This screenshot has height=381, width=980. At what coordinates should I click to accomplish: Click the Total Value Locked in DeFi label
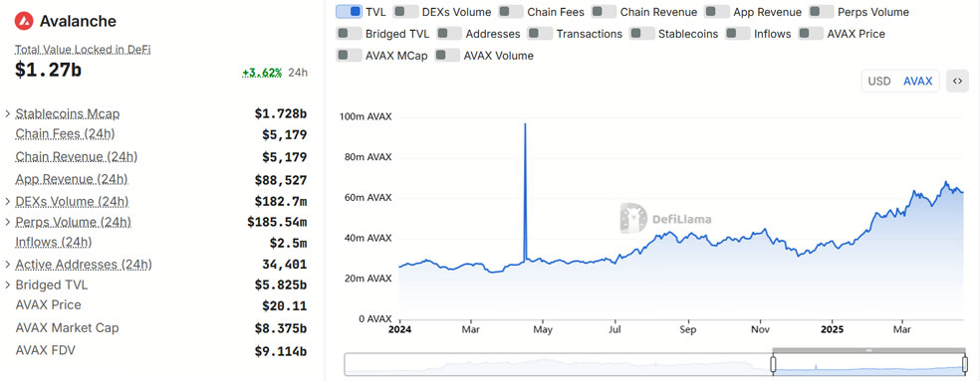[83, 50]
